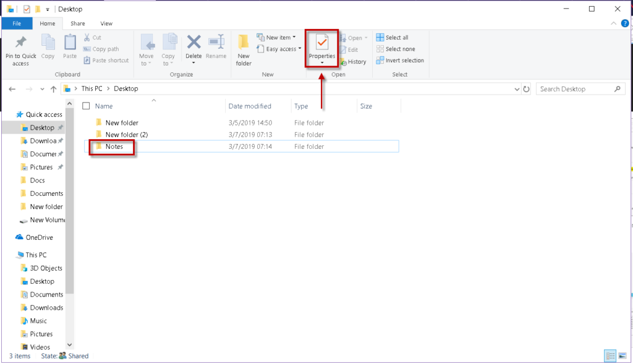
Task: Click Select none in the ribbon
Action: 396,49
